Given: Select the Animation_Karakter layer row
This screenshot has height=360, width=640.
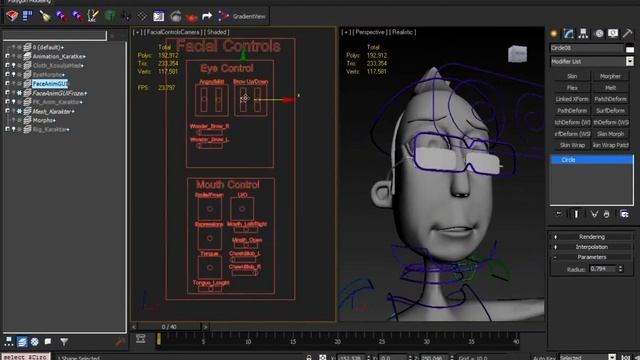Looking at the screenshot, I should pyautogui.click(x=59, y=56).
